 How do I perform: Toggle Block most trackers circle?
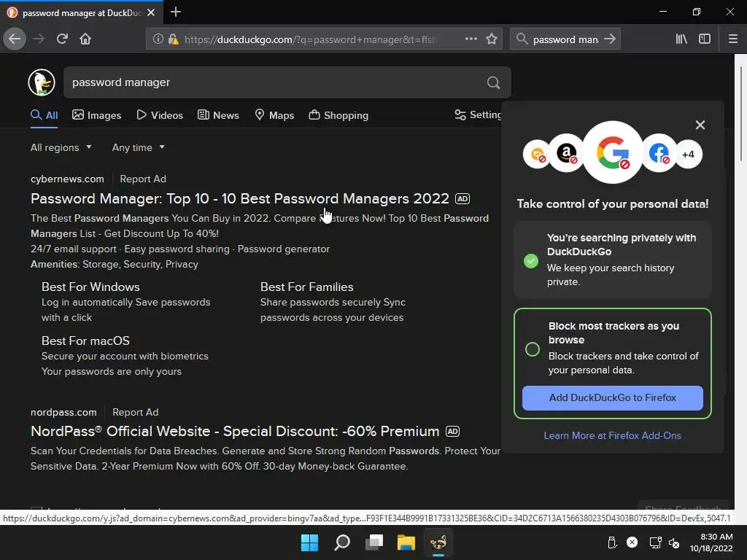pyautogui.click(x=532, y=349)
